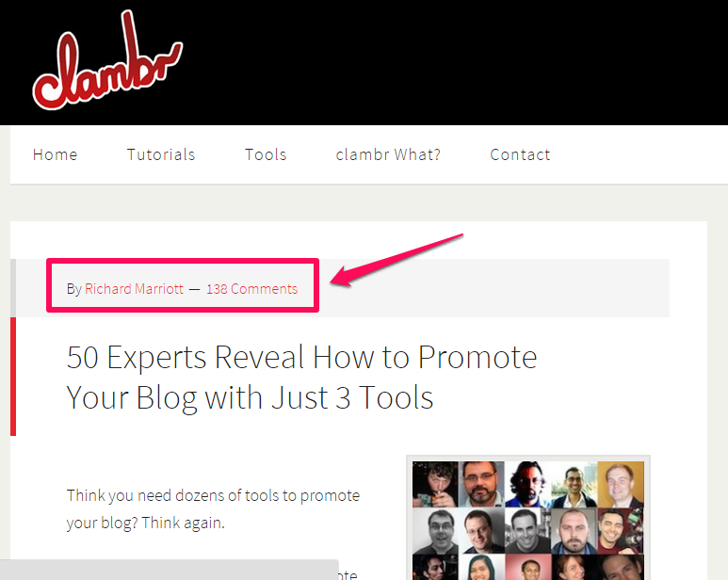Click the man holding camera headshot
The image size is (728, 580).
621,530
